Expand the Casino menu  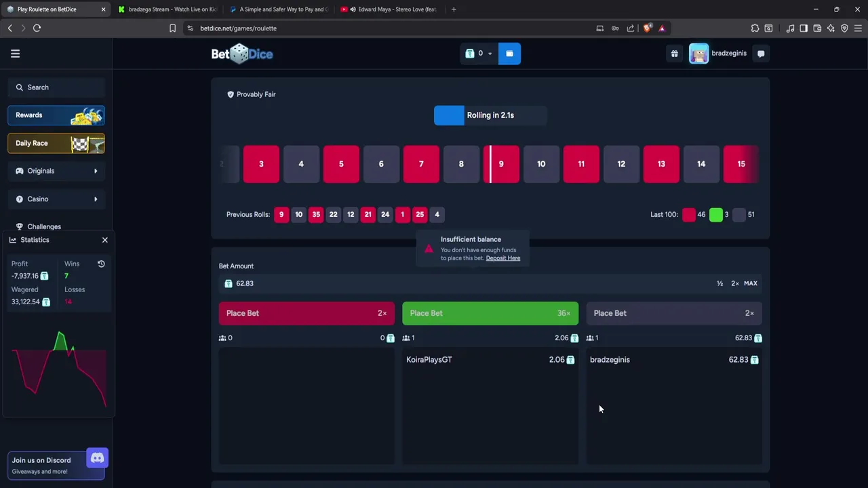click(x=56, y=199)
